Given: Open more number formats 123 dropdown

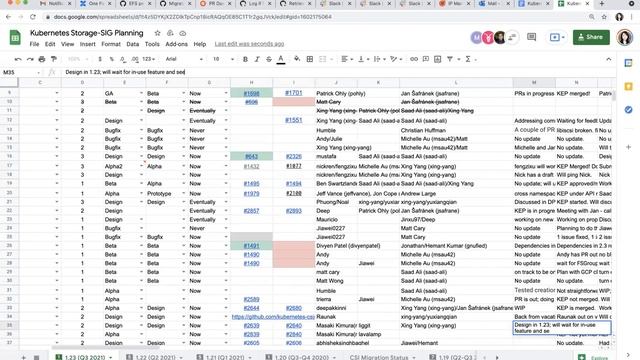Looking at the screenshot, I should (149, 59).
